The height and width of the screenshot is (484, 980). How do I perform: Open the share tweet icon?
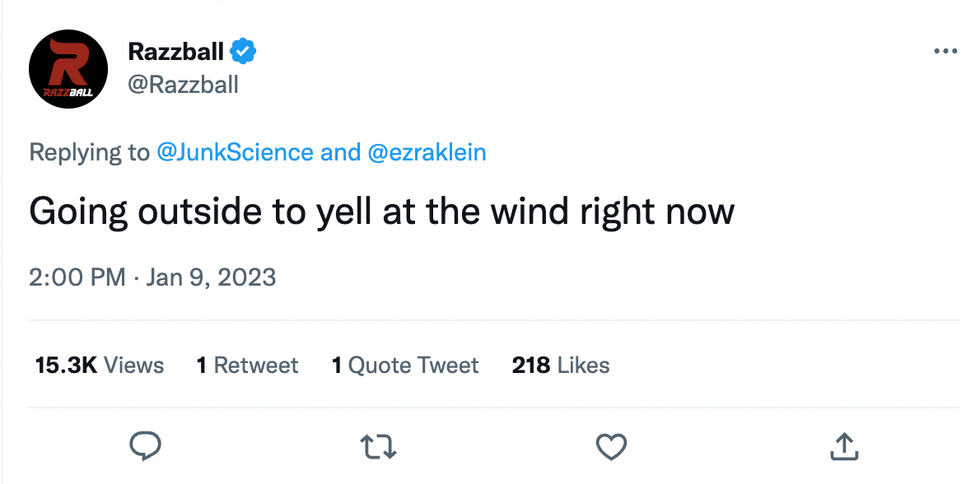843,446
